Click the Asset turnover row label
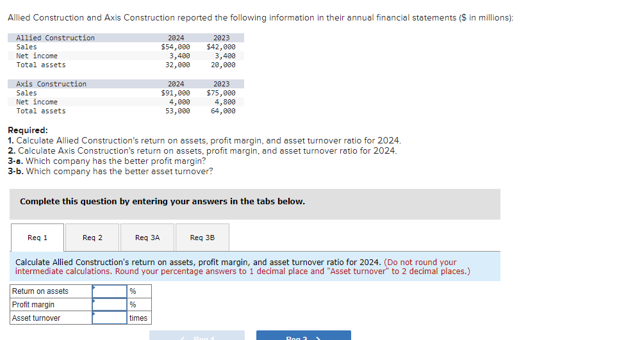This screenshot has height=340, width=644. tap(36, 318)
